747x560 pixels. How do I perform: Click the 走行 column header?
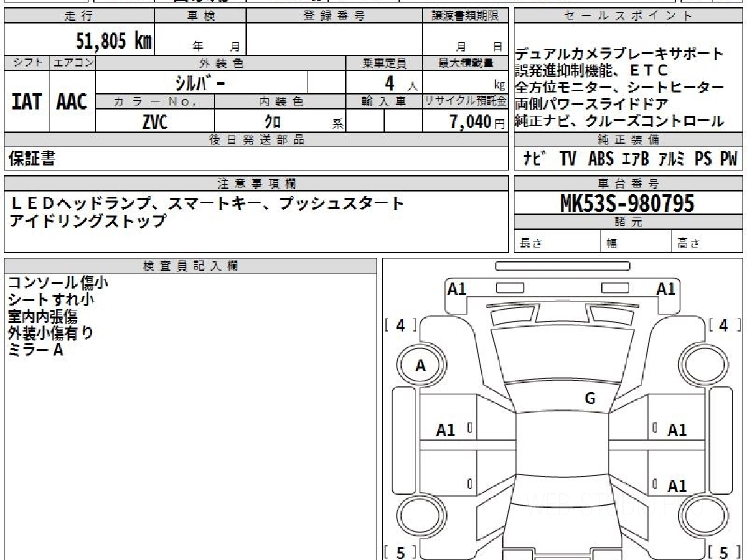click(x=79, y=16)
